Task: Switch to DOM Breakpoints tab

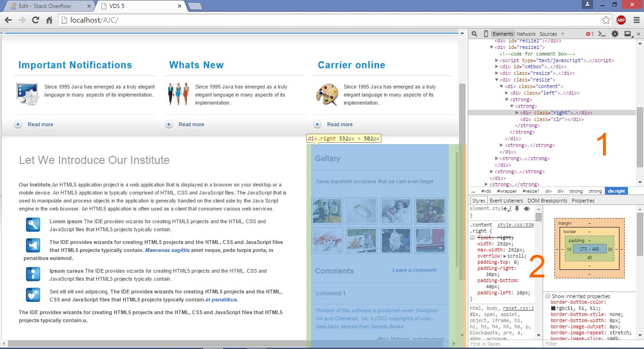Action: (x=547, y=201)
